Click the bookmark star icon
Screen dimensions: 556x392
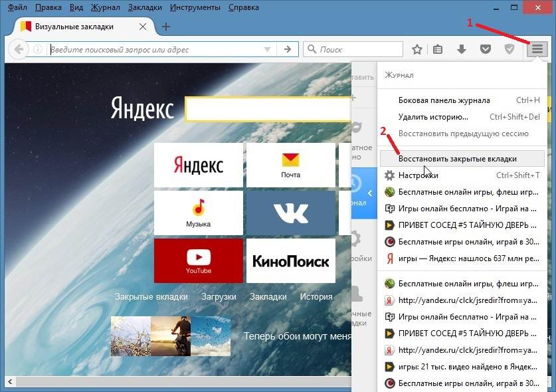tap(417, 49)
